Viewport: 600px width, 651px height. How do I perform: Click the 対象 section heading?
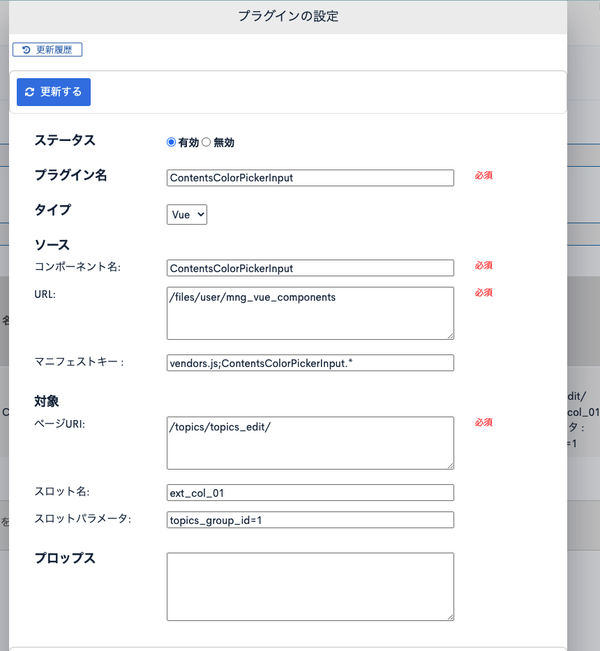pos(47,401)
